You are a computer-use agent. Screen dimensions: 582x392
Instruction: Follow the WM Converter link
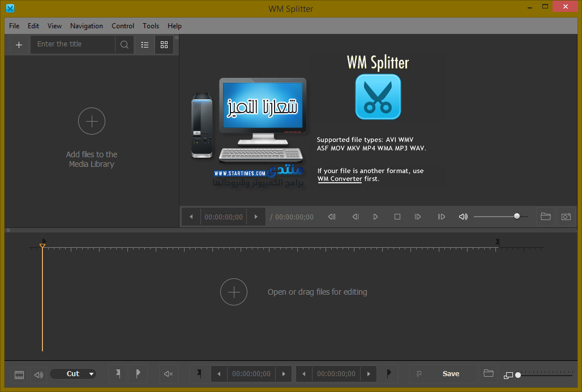tap(340, 179)
